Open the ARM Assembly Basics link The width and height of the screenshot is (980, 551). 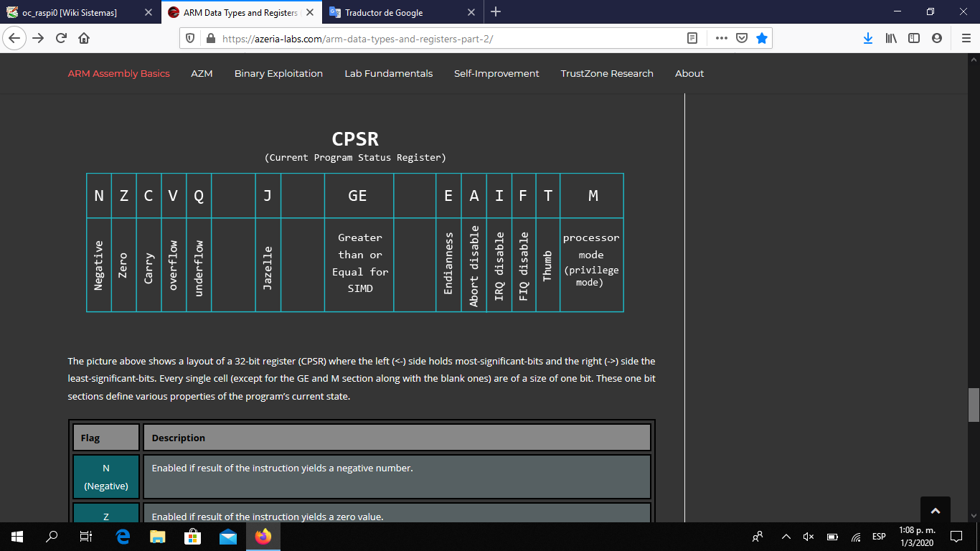coord(119,73)
